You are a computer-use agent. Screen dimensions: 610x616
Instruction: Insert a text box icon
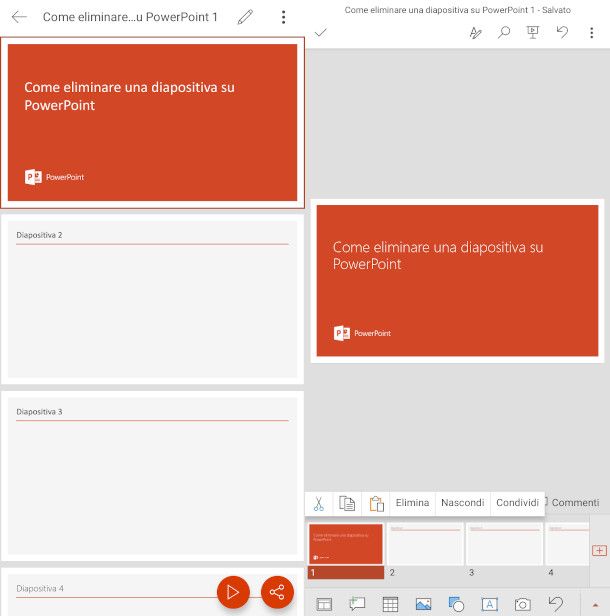pos(489,604)
